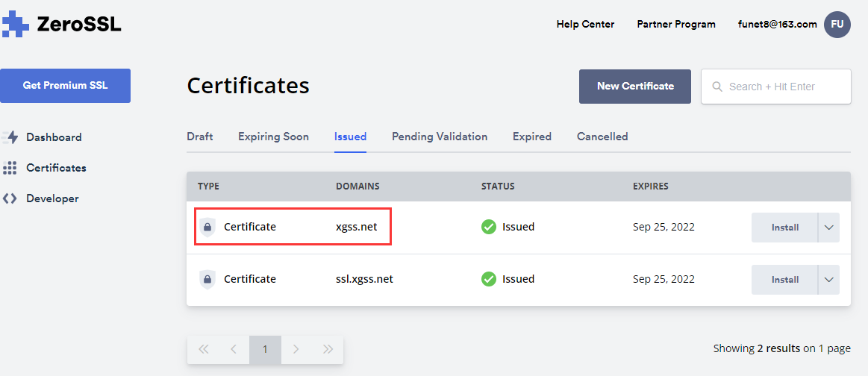Click the ssl.xgss.net domain text
The width and height of the screenshot is (868, 376).
point(364,279)
